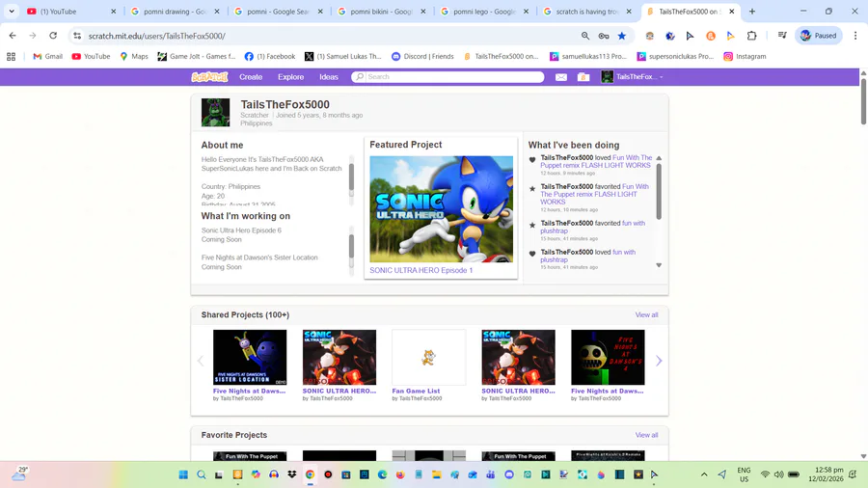Open the Gmail bookmark
868x488 pixels.
(x=47, y=56)
